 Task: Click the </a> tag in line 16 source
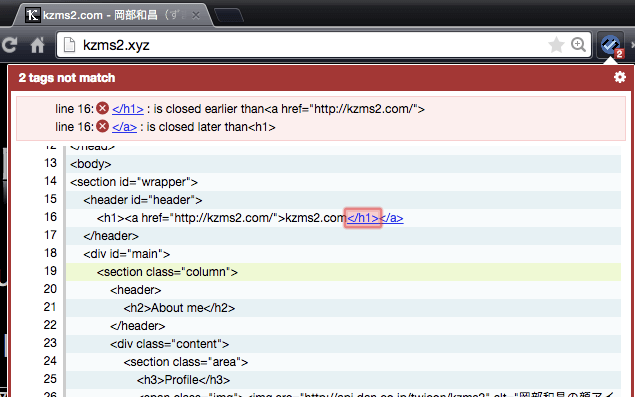click(392, 218)
